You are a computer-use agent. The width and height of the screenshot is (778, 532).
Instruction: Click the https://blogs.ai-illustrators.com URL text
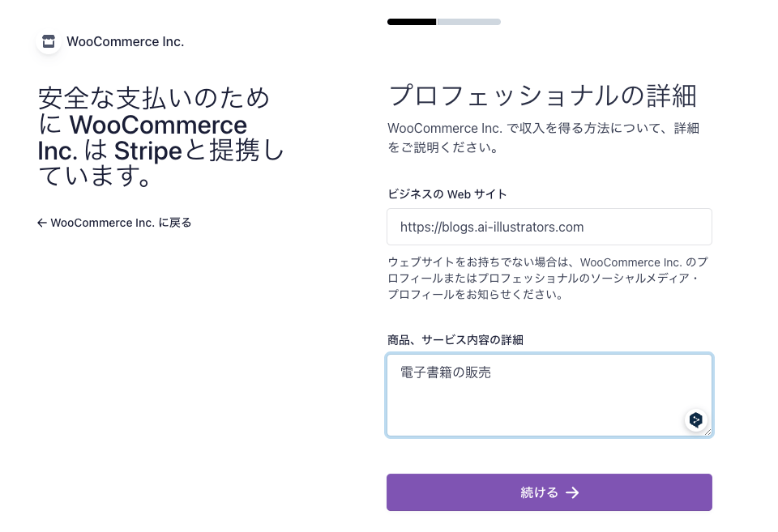(x=492, y=227)
